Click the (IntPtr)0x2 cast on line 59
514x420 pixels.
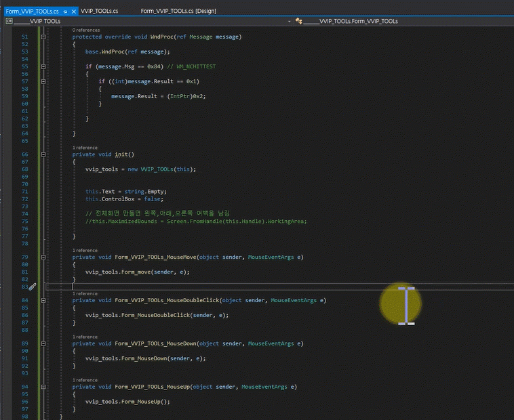coord(185,96)
